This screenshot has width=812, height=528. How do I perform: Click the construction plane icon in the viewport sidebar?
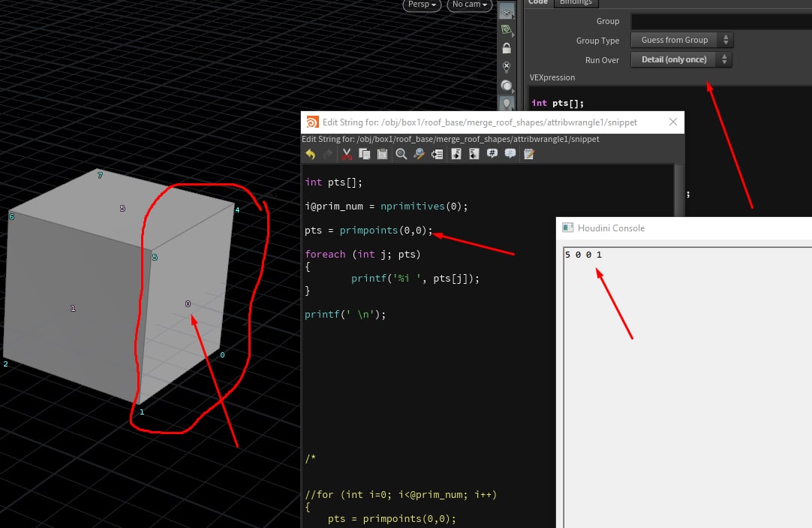coord(507,31)
